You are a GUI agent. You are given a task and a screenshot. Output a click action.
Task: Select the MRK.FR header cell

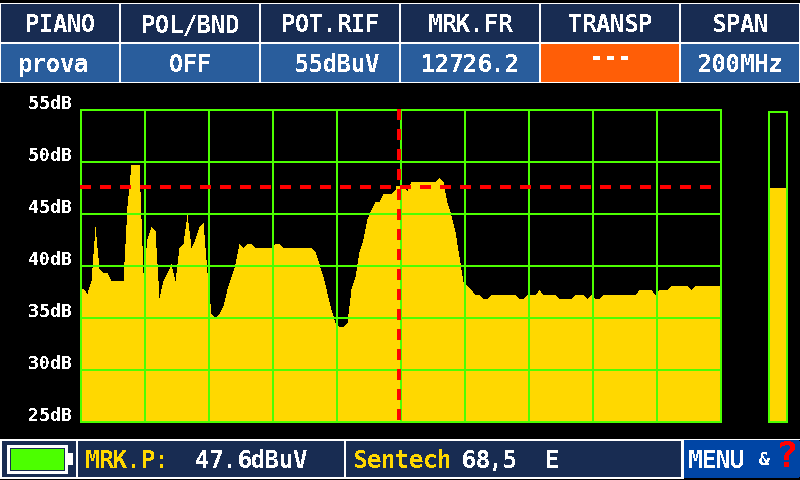(470, 23)
